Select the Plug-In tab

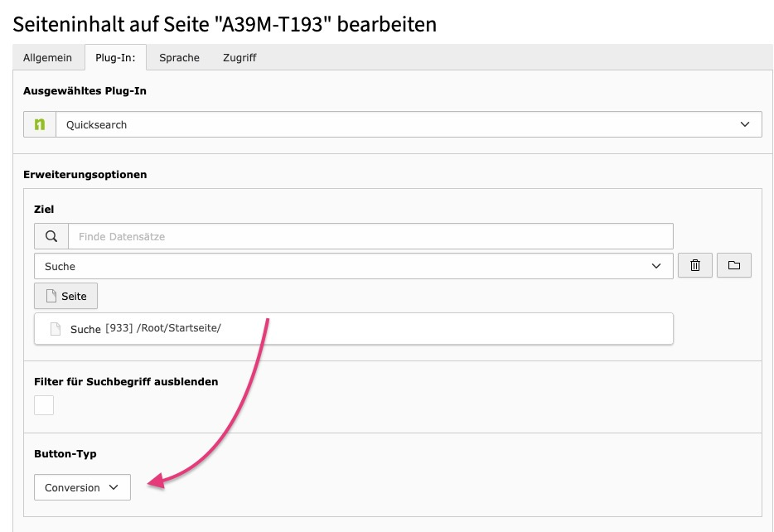(x=115, y=58)
